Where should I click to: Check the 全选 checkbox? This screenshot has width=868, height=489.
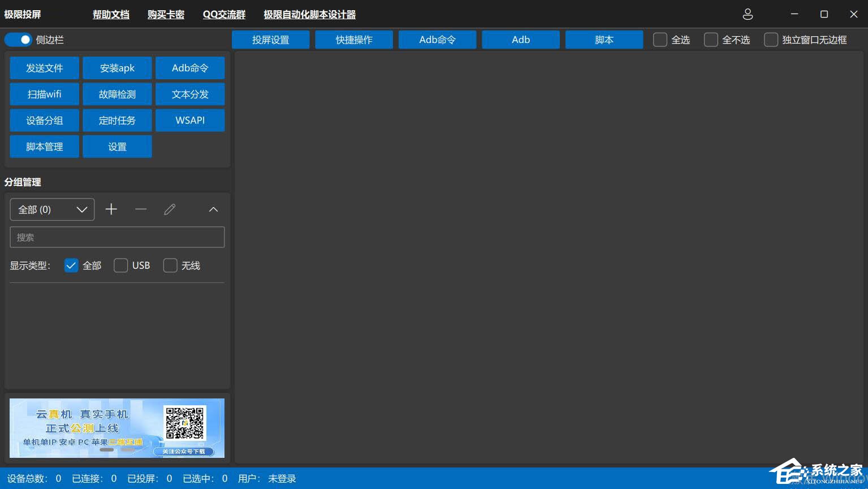tap(660, 40)
